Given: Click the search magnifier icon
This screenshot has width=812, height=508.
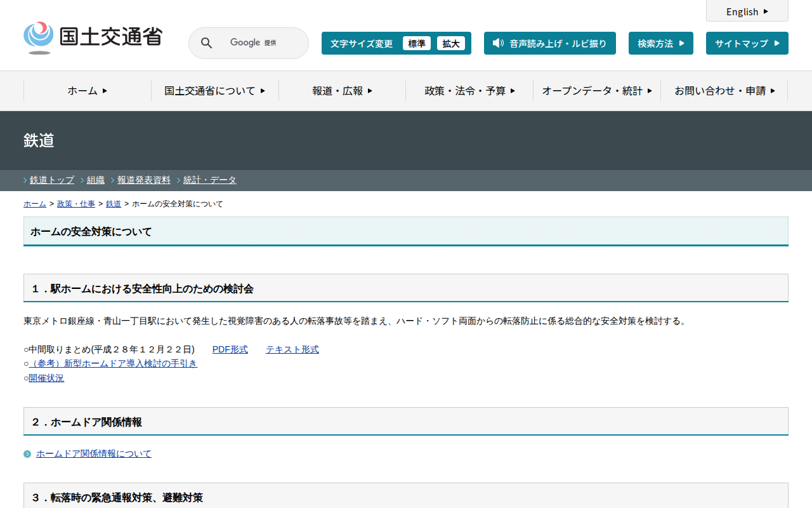Looking at the screenshot, I should (x=206, y=43).
